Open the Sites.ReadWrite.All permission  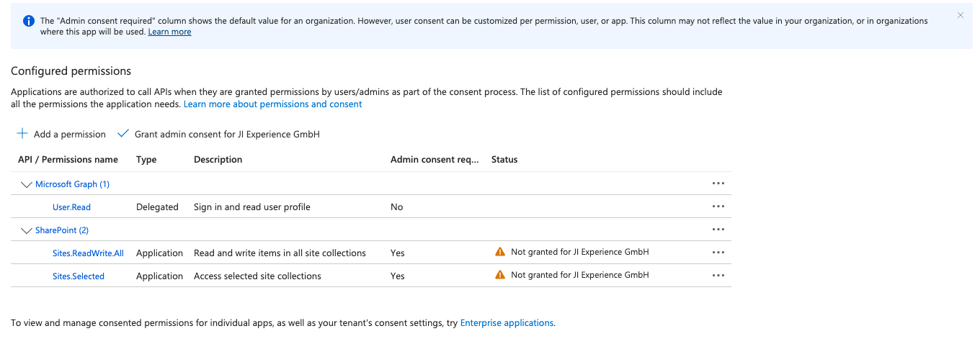[x=88, y=253]
